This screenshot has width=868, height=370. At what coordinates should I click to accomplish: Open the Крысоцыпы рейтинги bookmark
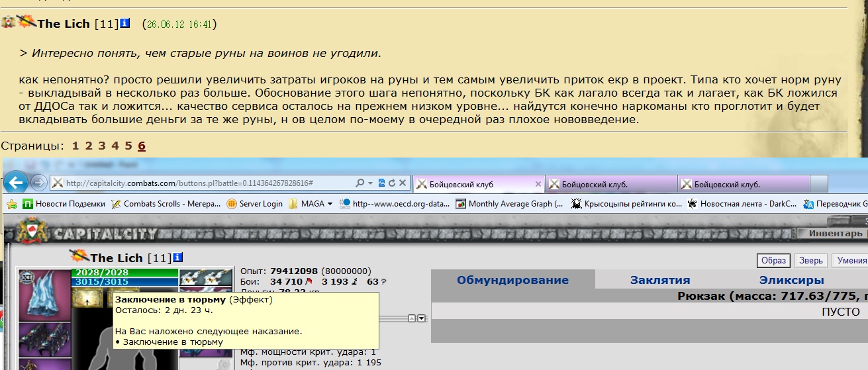[626, 203]
